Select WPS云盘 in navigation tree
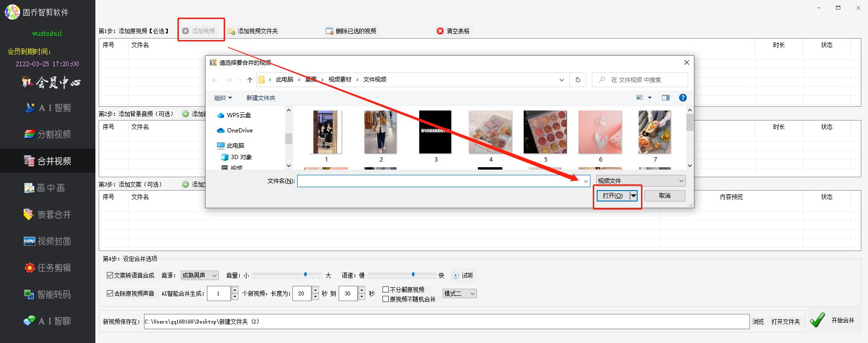Image resolution: width=868 pixels, height=343 pixels. [234, 115]
